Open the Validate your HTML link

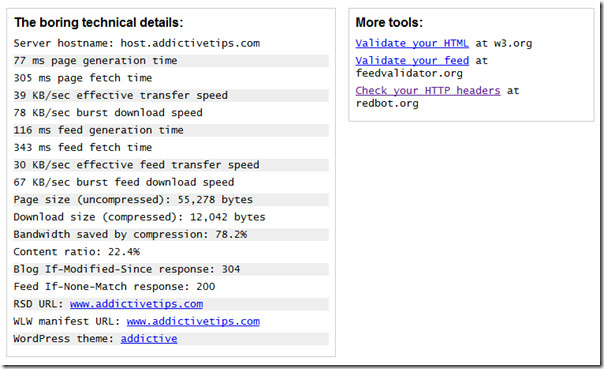point(412,43)
